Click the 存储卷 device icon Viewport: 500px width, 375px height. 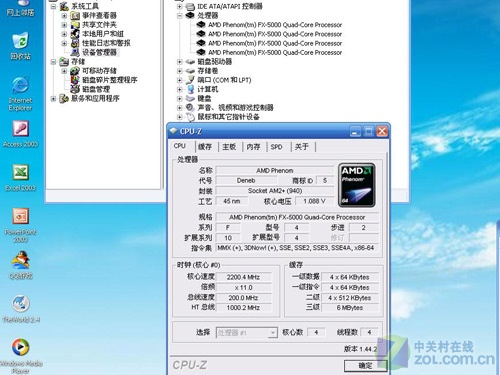coord(190,71)
